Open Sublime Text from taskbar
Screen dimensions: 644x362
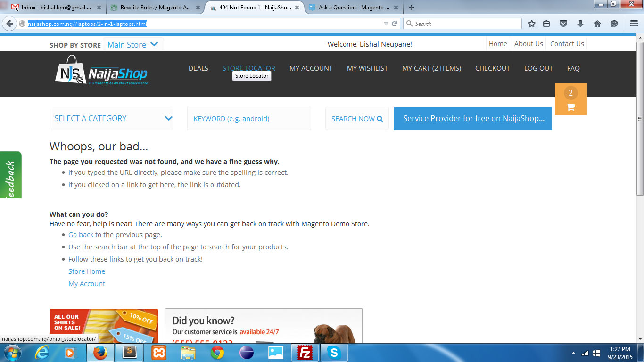130,353
